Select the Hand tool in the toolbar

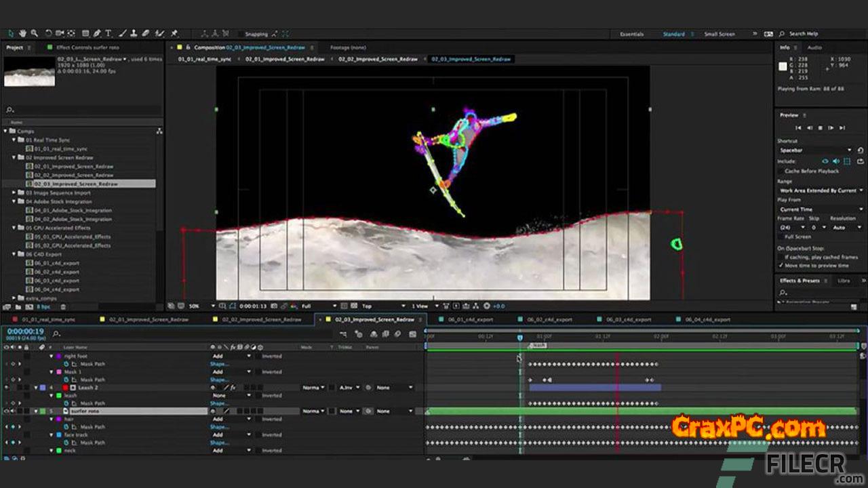click(x=22, y=33)
